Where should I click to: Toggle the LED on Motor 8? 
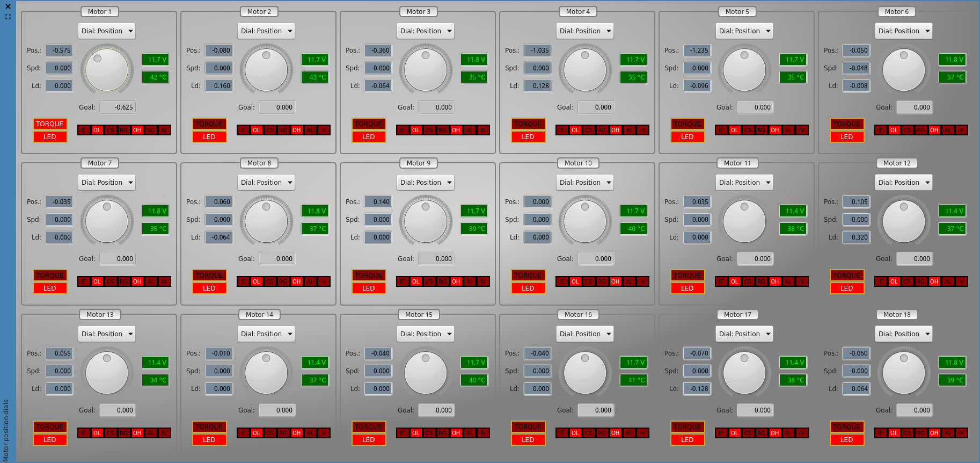209,288
